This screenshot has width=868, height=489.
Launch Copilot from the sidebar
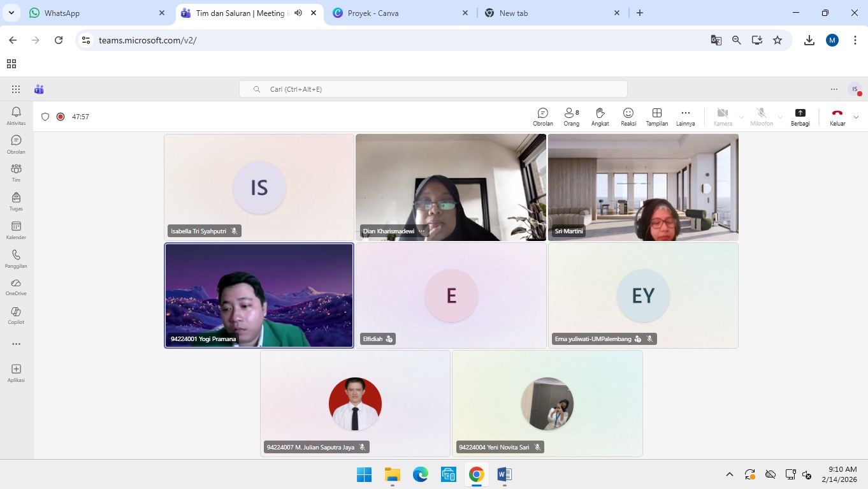[16, 316]
